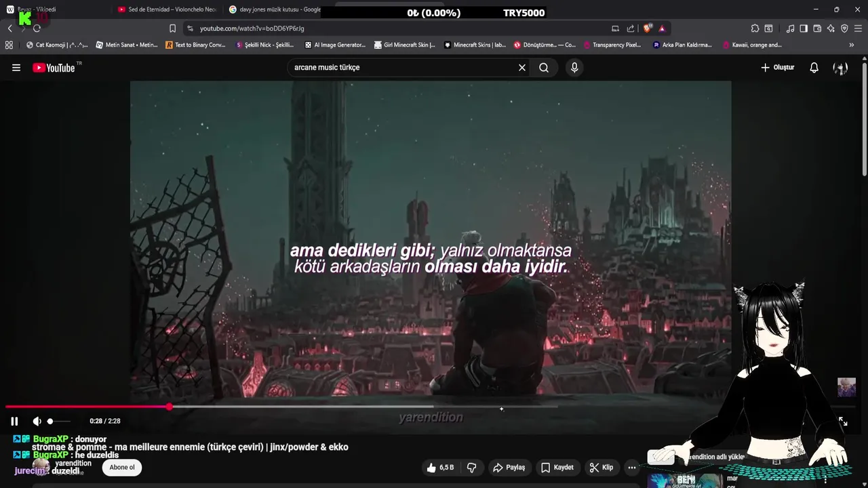Toggle the fullscreen icon on the player
The width and height of the screenshot is (868, 488).
[843, 421]
